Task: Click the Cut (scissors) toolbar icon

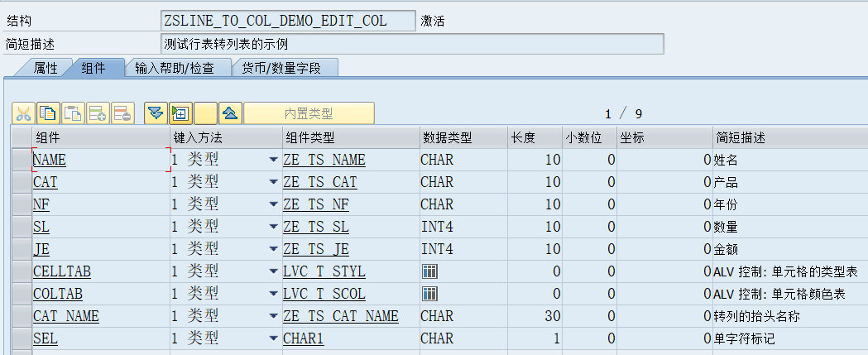Action: (x=23, y=113)
